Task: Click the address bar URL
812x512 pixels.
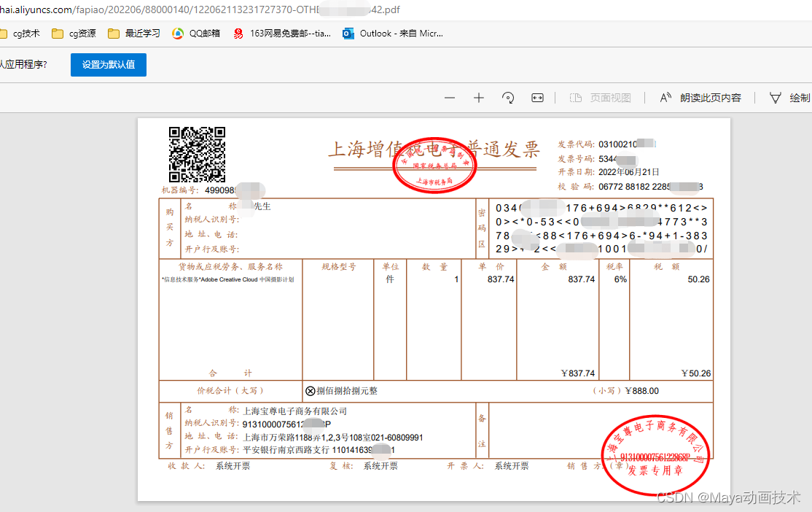Action: pos(200,10)
